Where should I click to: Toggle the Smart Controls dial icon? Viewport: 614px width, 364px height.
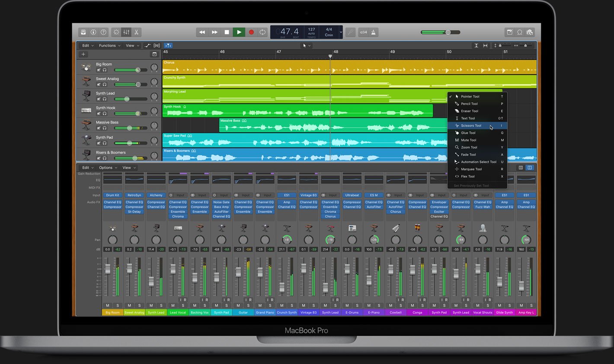coord(116,32)
